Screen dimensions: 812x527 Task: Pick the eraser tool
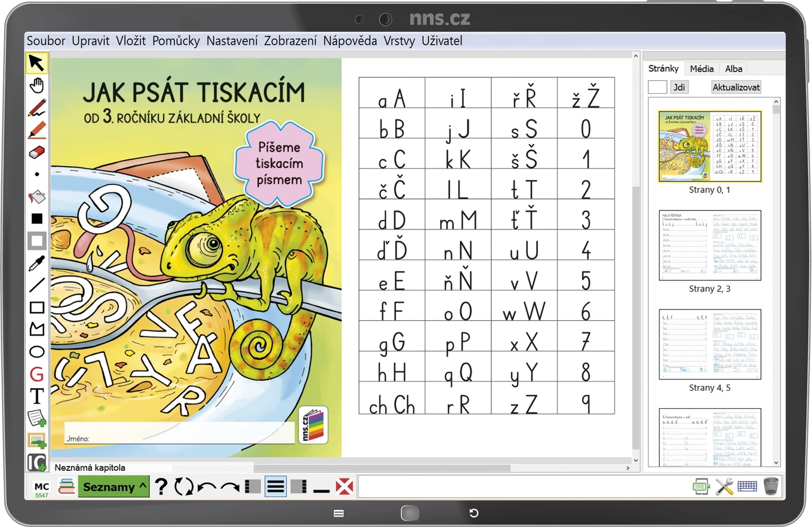click(x=37, y=152)
